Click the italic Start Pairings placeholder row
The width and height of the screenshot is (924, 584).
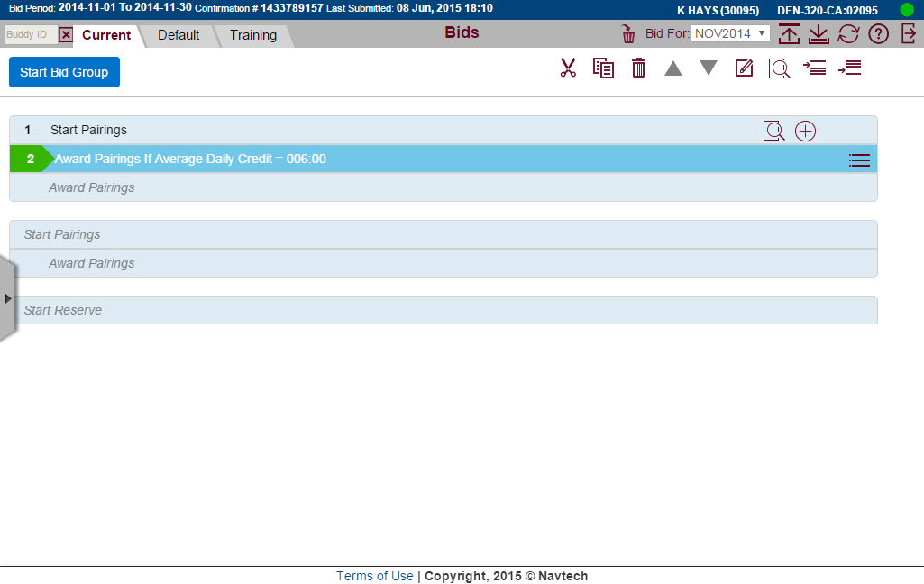pos(444,234)
